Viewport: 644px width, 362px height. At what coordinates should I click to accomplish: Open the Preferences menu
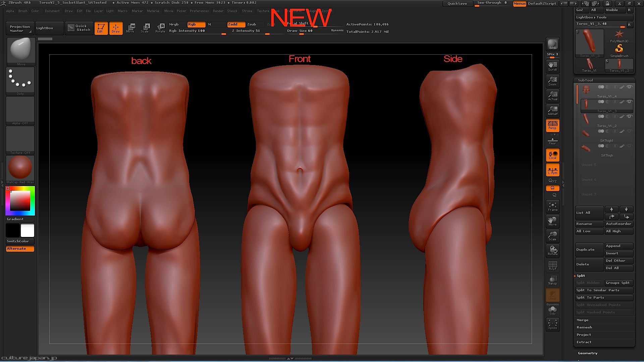pyautogui.click(x=199, y=11)
